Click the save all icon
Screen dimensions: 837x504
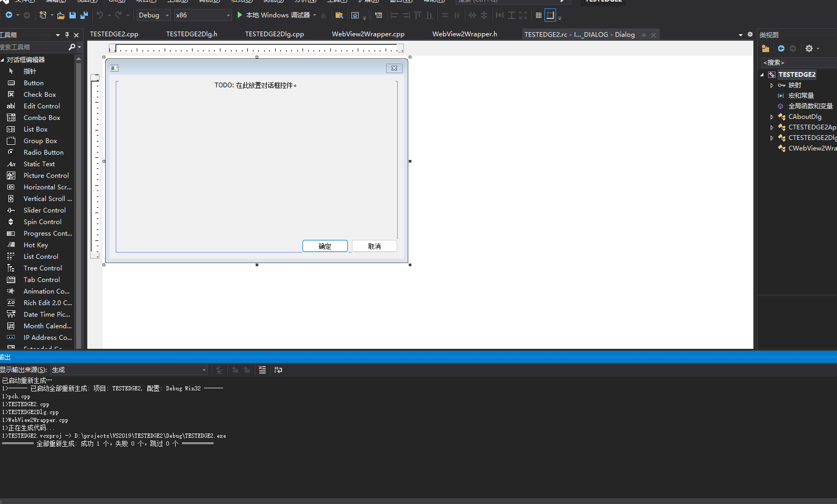click(84, 15)
